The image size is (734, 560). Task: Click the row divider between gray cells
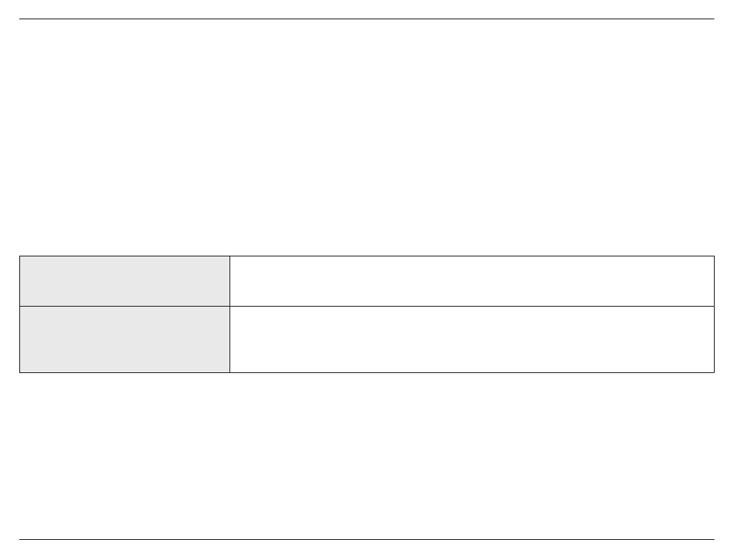coord(124,307)
